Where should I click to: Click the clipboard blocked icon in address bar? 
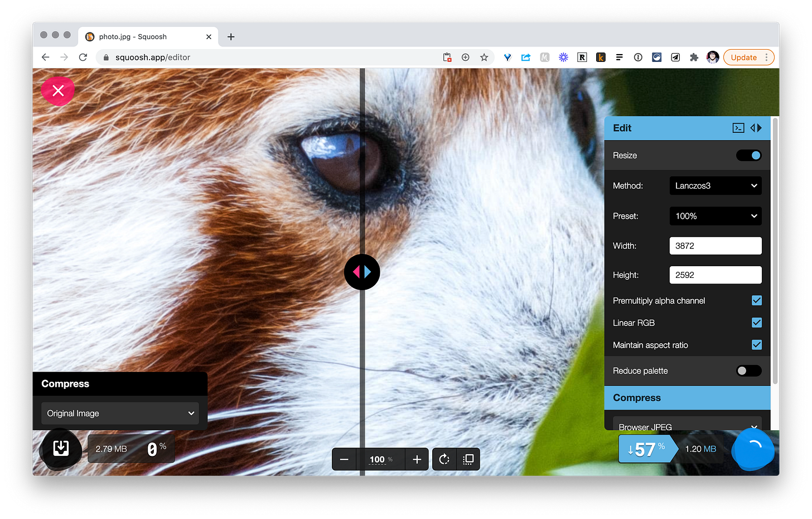tap(447, 57)
